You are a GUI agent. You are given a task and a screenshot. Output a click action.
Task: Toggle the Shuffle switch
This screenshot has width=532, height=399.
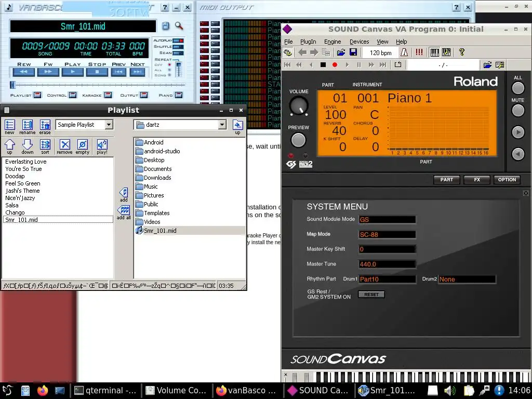tap(178, 47)
